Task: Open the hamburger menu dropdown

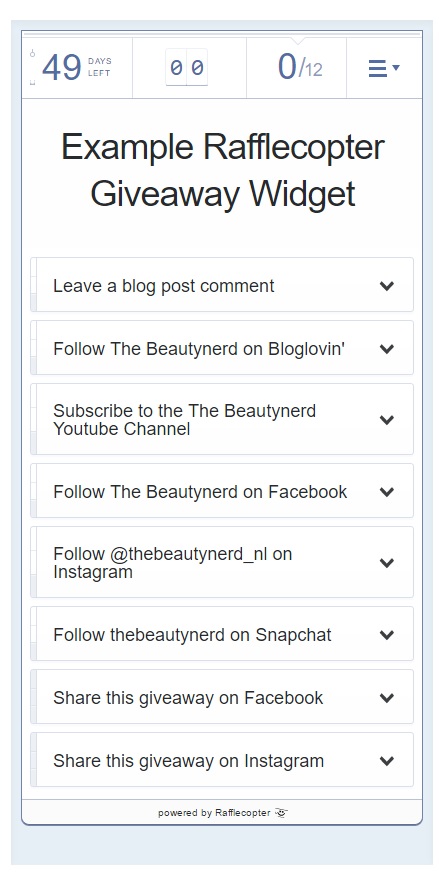Action: point(384,68)
